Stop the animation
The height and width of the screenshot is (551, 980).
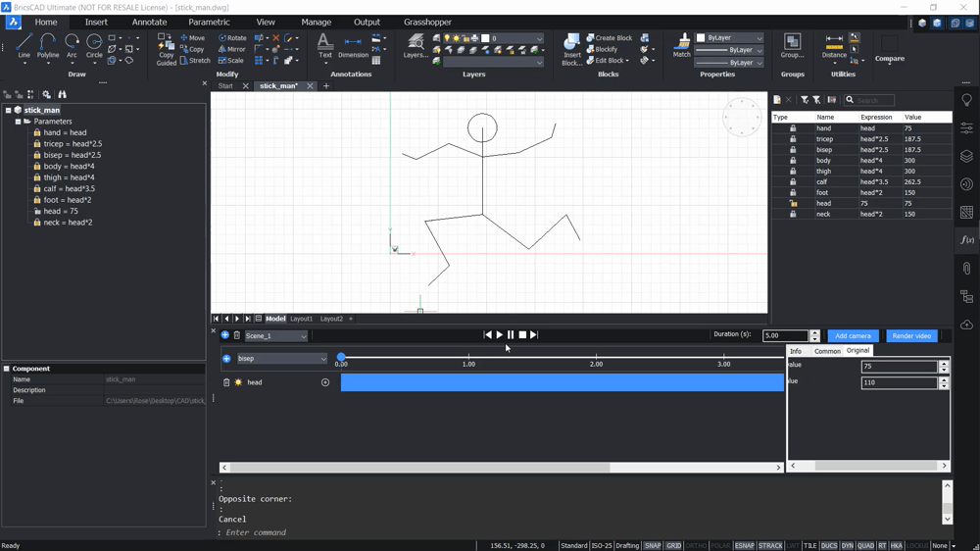coord(522,334)
